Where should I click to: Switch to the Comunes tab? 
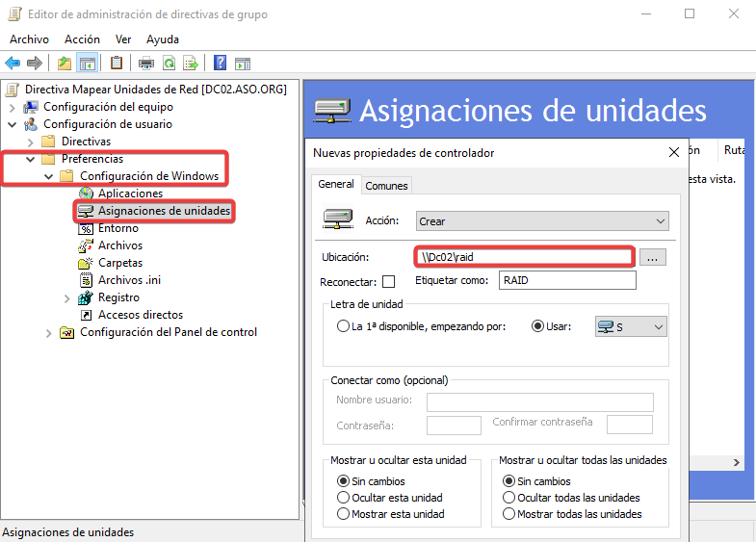[386, 185]
